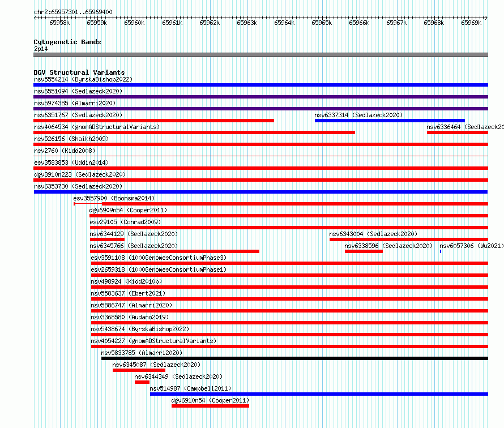Open nsv6337314 (Sedlazeck2020) label
Image resolution: width=504 pixels, height=428 pixels.
[x=358, y=115]
